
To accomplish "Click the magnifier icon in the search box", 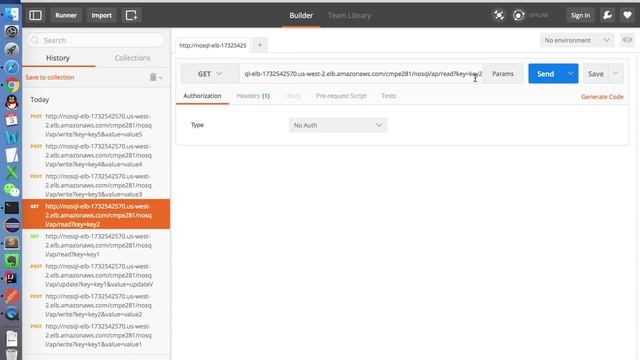I will tap(35, 40).
